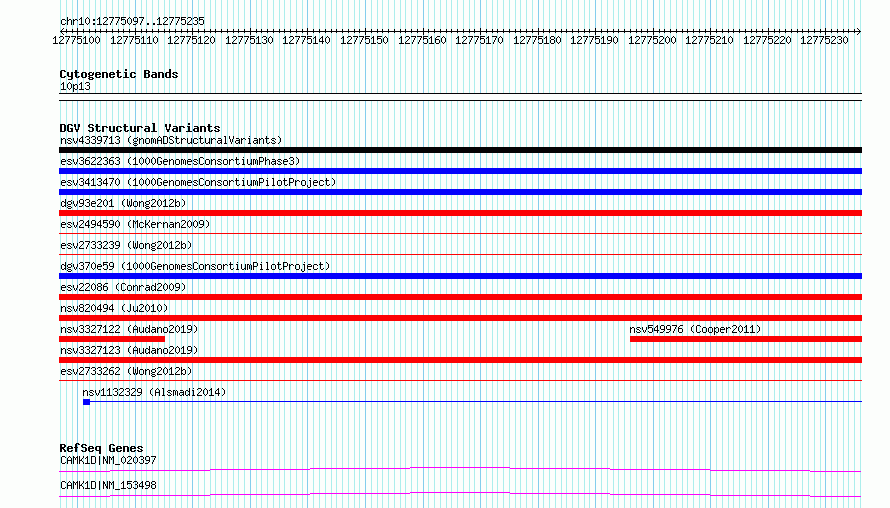Click ruler position 12775130
Image resolution: width=890 pixels, height=508 pixels.
pyautogui.click(x=249, y=40)
